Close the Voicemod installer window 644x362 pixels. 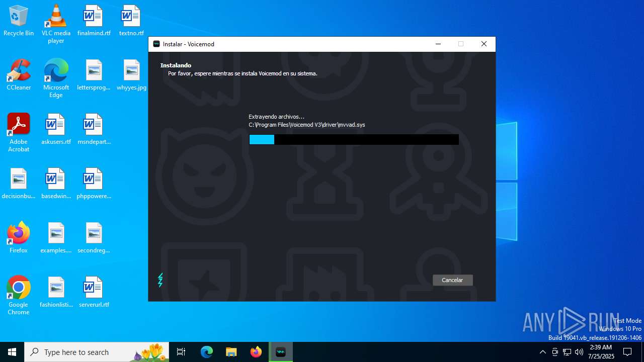click(484, 44)
